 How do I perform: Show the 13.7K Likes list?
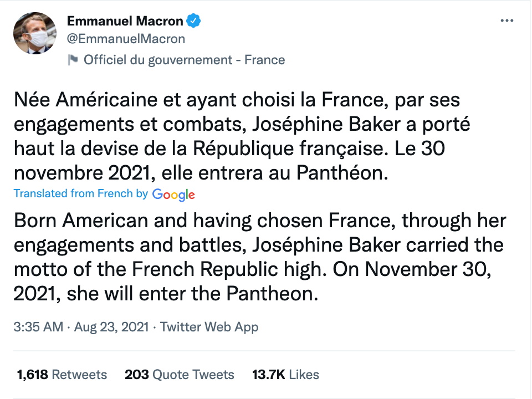(x=285, y=375)
